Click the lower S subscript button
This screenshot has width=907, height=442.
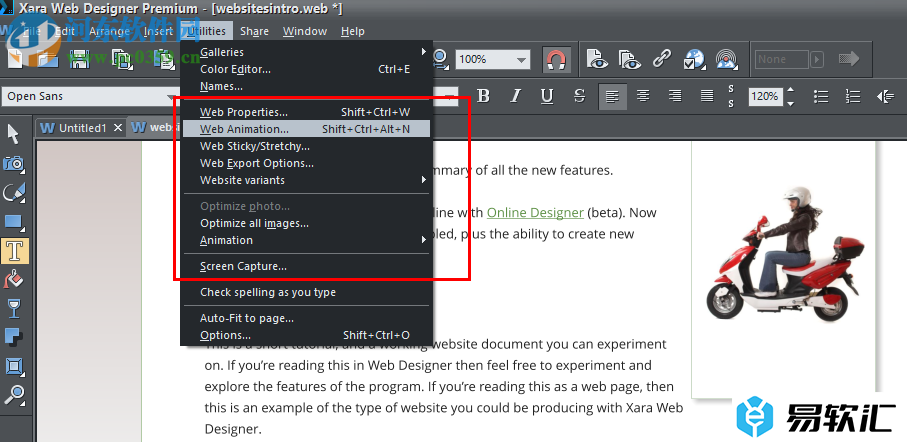coord(731,104)
